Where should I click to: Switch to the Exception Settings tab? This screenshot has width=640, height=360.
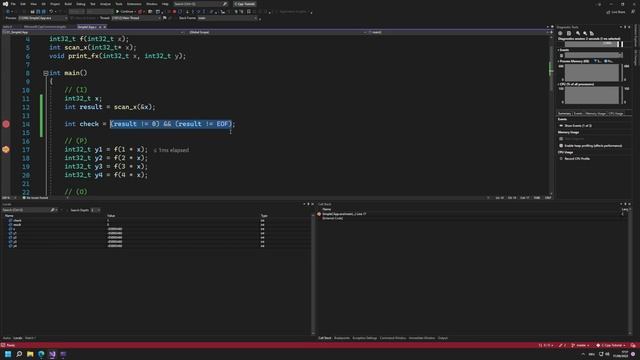coord(365,338)
